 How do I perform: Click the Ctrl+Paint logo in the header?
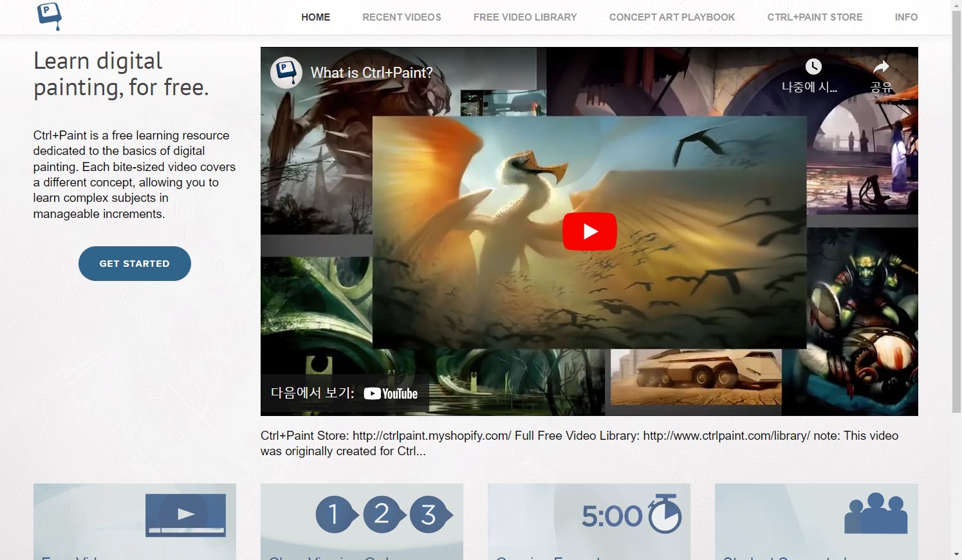pyautogui.click(x=50, y=16)
